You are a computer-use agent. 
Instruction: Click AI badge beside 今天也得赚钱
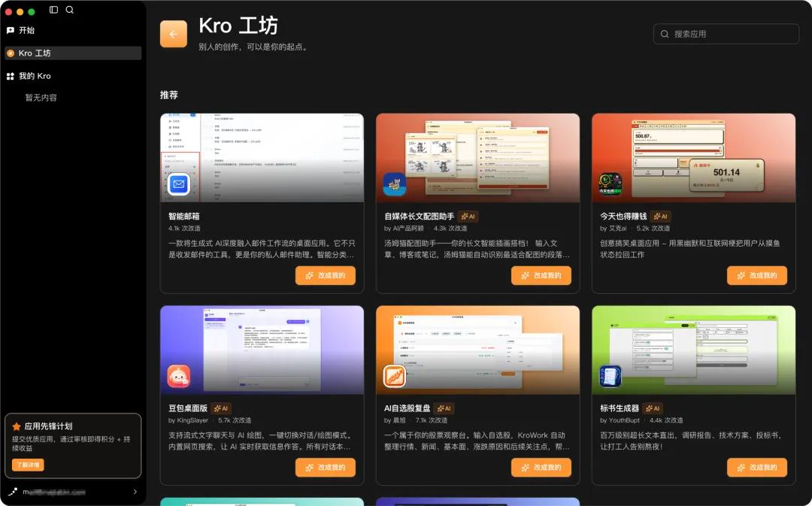click(x=661, y=217)
